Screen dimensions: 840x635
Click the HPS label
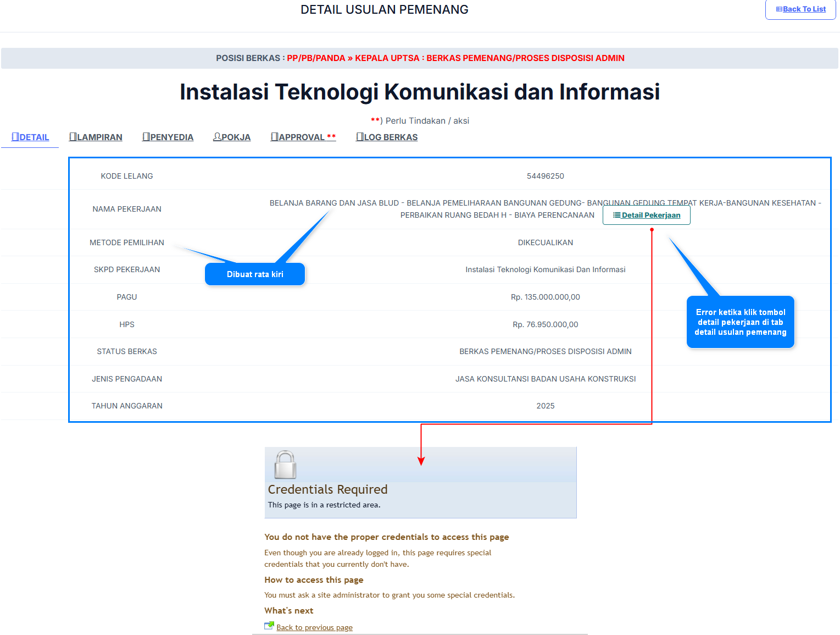(x=127, y=325)
